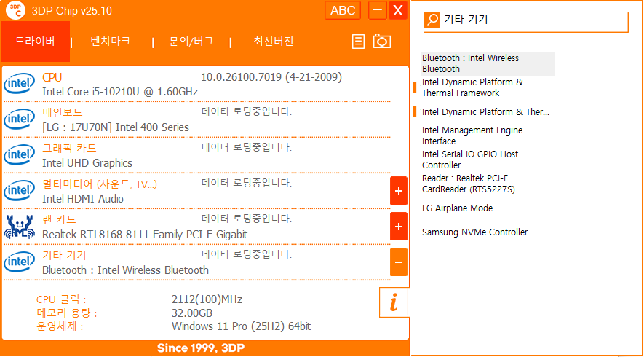
Task: Click the ABC language button
Action: tap(343, 10)
